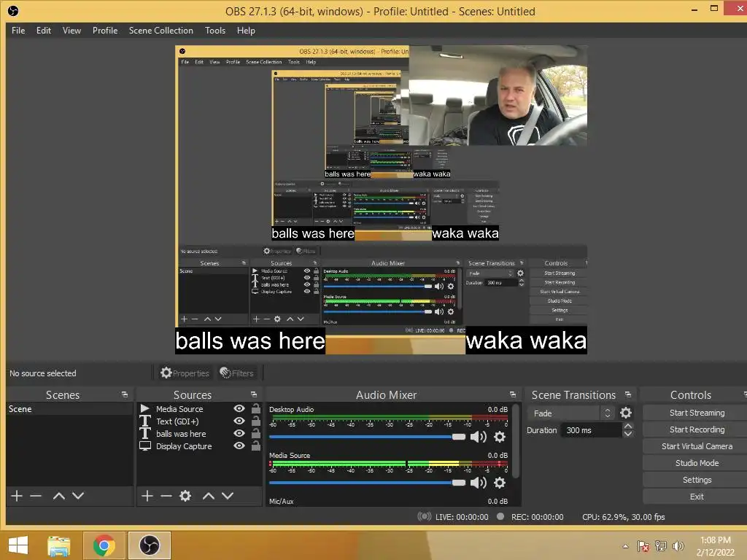Open Desktop Audio settings gear

(499, 437)
